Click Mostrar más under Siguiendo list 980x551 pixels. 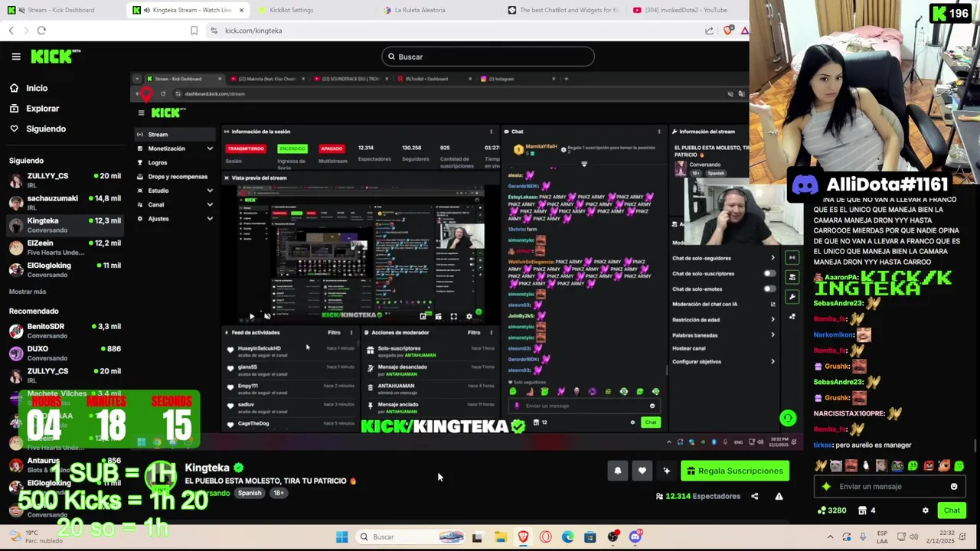(28, 292)
